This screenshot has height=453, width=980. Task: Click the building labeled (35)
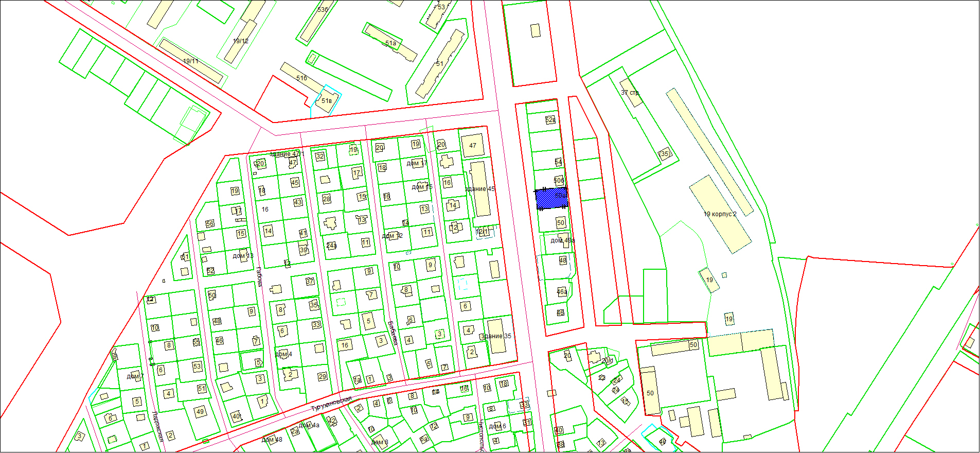pos(665,153)
